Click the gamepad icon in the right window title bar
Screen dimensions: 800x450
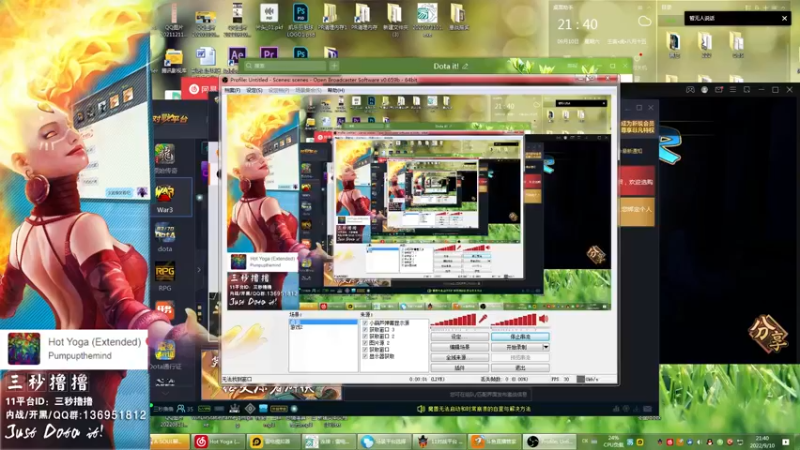click(690, 90)
